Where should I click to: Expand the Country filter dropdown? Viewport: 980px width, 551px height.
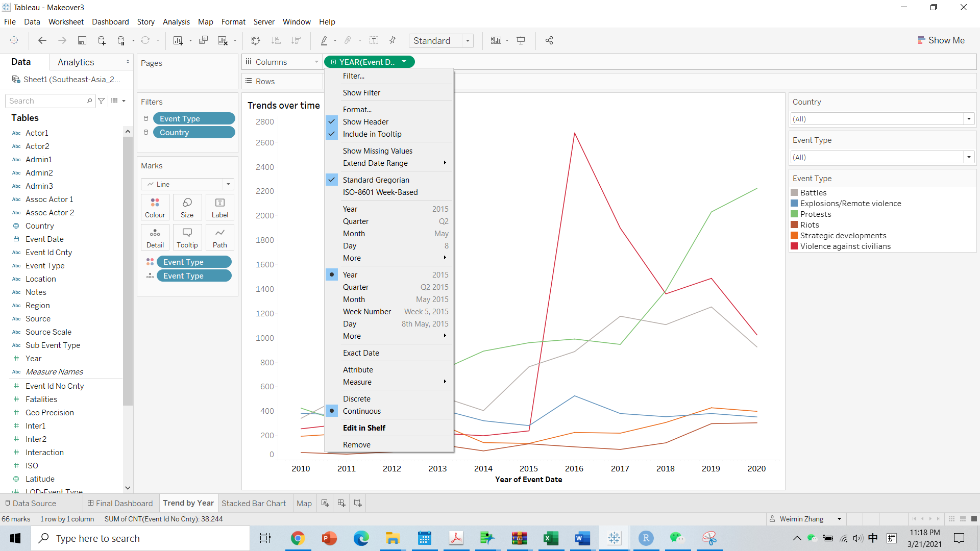click(x=968, y=119)
